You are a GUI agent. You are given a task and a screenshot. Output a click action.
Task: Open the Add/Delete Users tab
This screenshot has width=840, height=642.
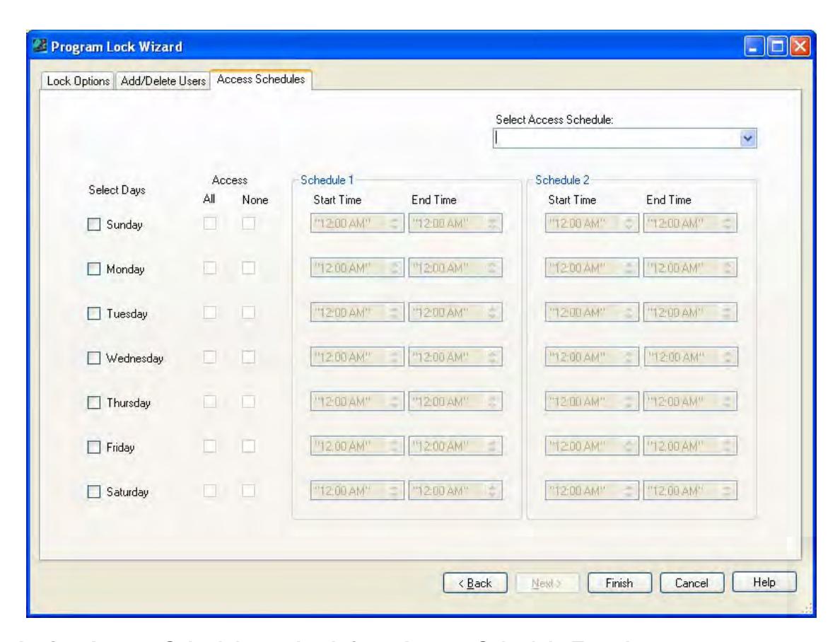coord(163,81)
